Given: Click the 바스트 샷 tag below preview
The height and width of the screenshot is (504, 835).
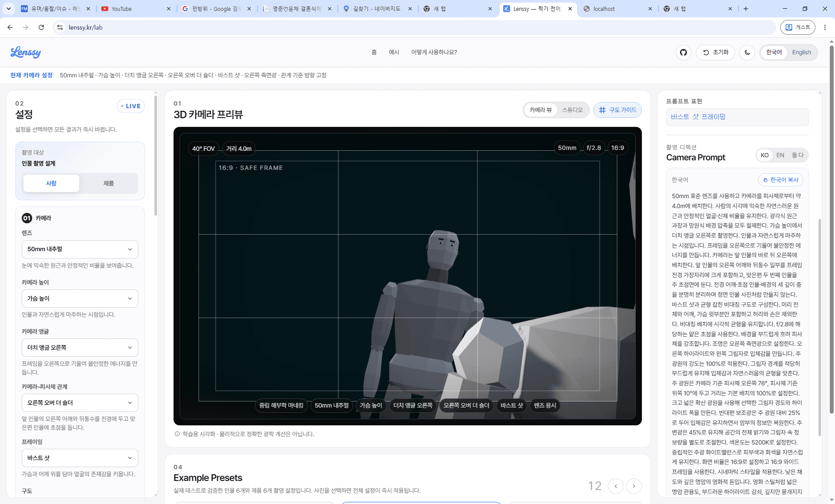Looking at the screenshot, I should pos(511,405).
